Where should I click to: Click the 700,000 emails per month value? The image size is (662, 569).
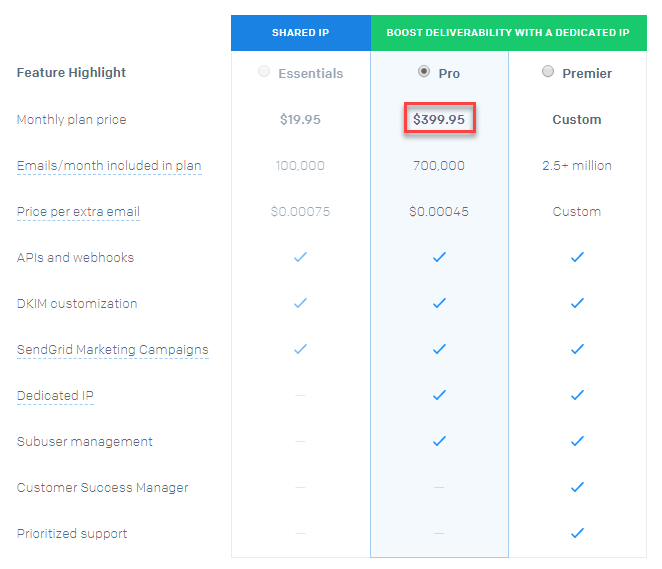[439, 165]
